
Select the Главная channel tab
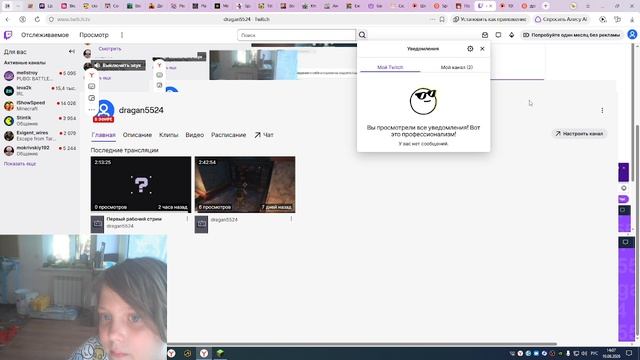(x=103, y=135)
